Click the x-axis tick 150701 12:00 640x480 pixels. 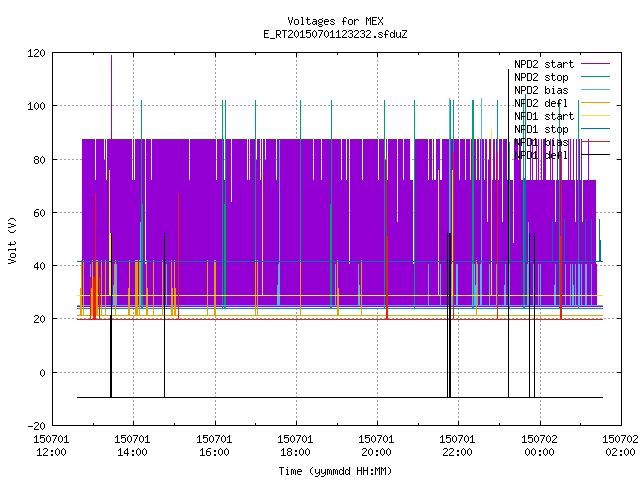point(51,446)
